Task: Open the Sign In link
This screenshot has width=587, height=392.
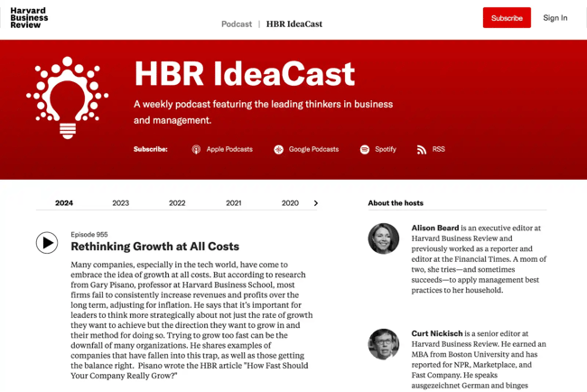Action: click(554, 18)
